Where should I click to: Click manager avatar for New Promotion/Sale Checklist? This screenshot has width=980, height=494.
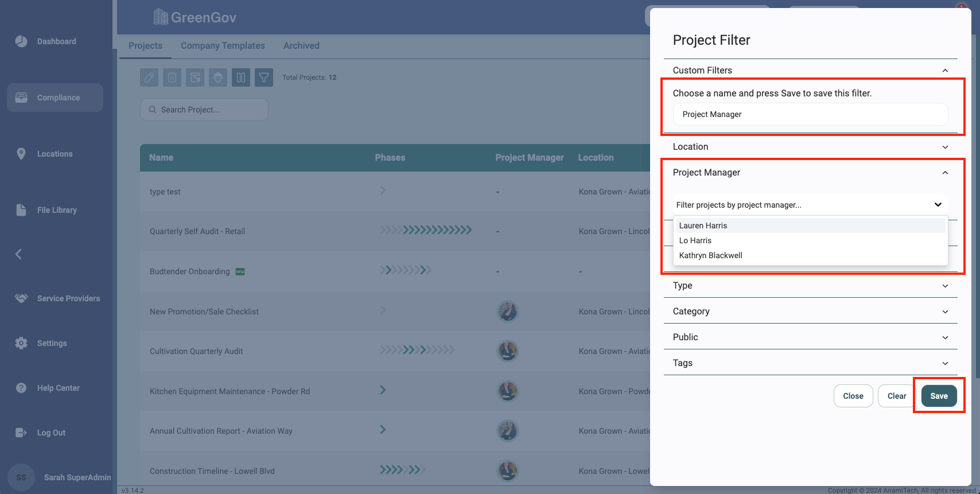(507, 312)
